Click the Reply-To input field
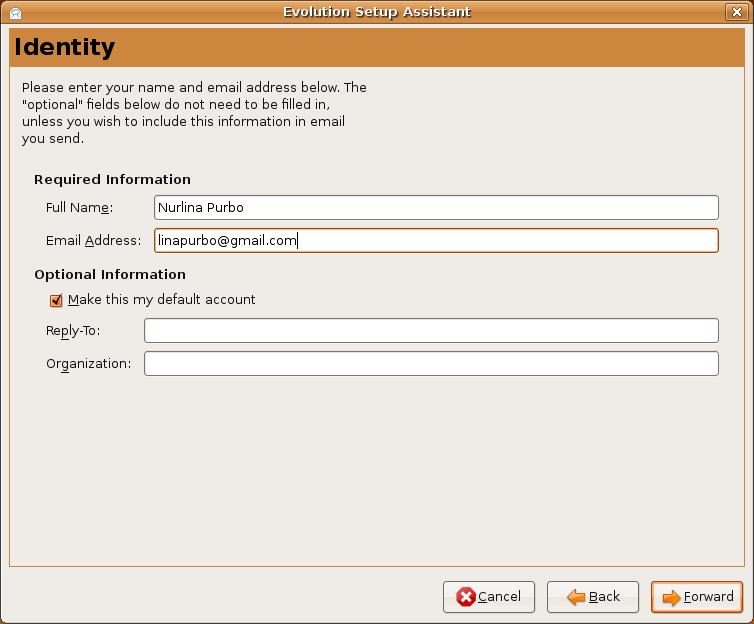This screenshot has width=754, height=624. pyautogui.click(x=431, y=330)
